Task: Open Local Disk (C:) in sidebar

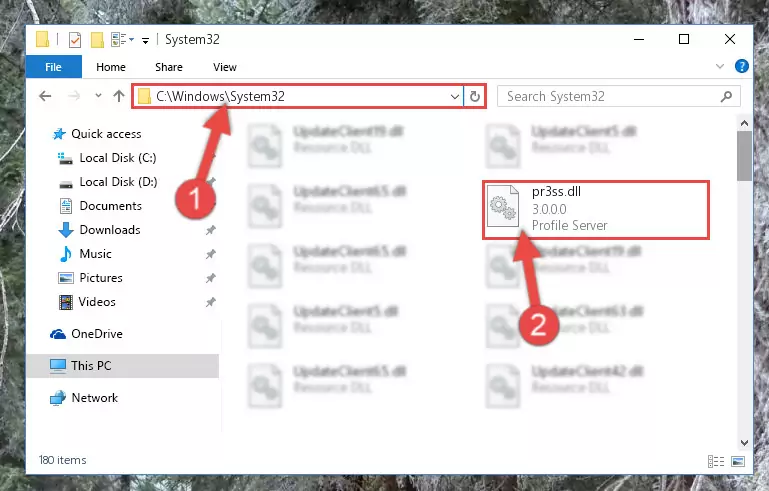Action: point(118,158)
